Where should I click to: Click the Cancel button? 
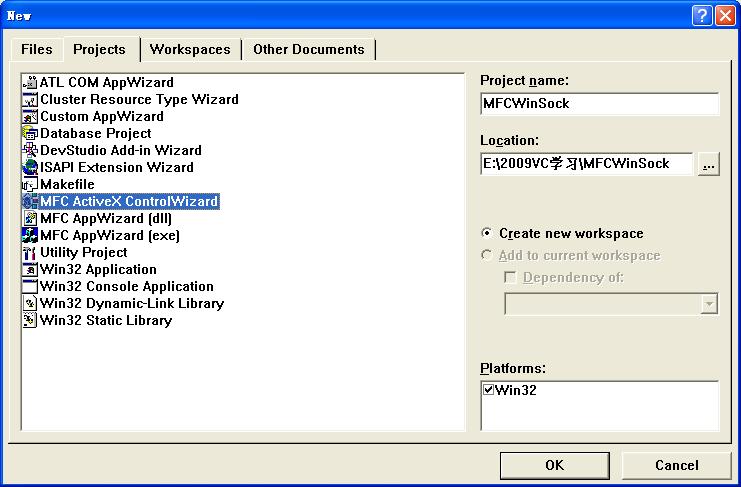point(676,465)
